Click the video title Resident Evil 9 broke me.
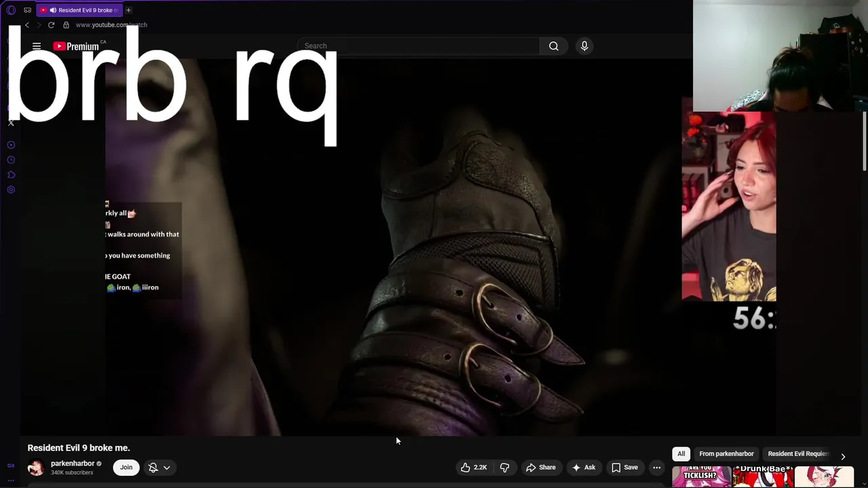The height and width of the screenshot is (488, 868). [x=79, y=448]
